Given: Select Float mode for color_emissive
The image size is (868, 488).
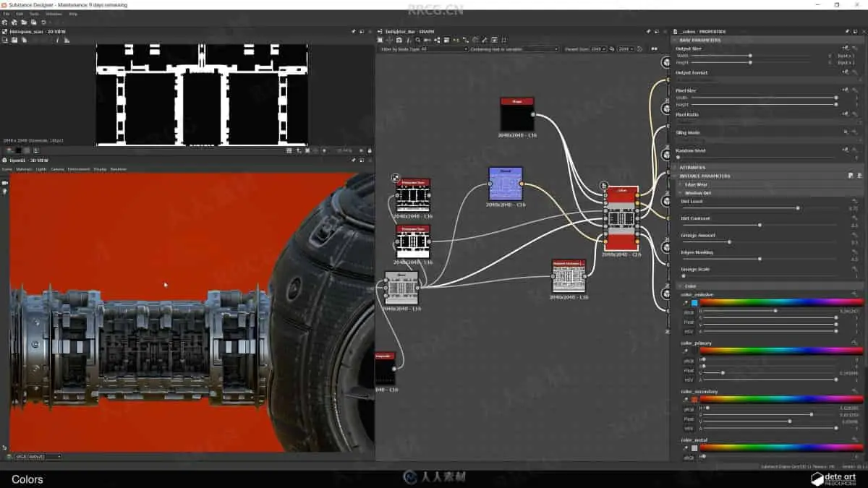Looking at the screenshot, I should [x=689, y=322].
